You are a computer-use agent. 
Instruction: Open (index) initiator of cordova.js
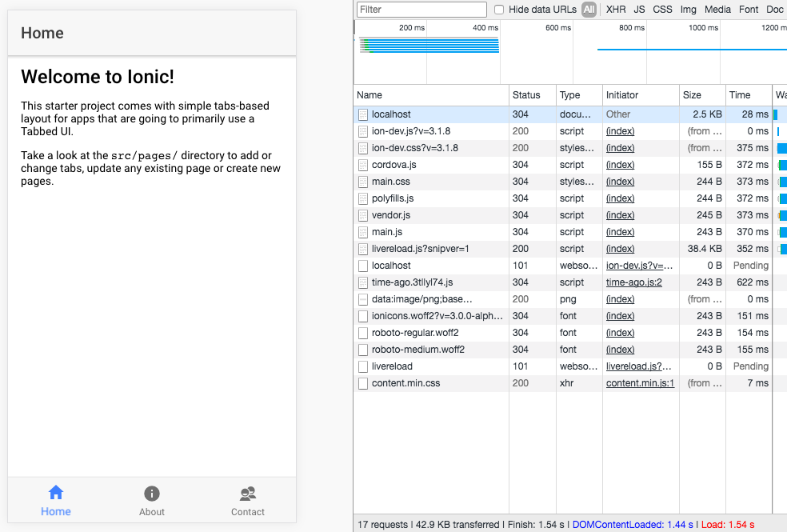(620, 165)
